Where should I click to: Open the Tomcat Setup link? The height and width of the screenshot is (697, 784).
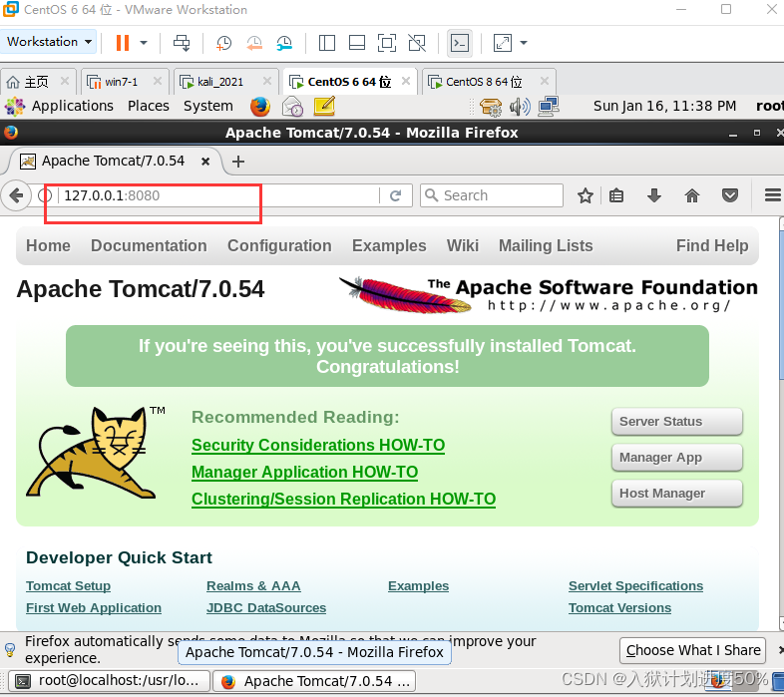click(x=69, y=586)
